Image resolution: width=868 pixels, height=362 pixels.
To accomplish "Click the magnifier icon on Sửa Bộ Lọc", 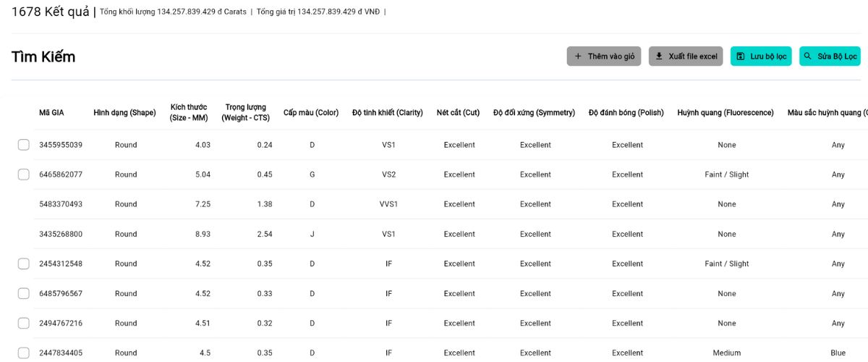I will (x=808, y=56).
